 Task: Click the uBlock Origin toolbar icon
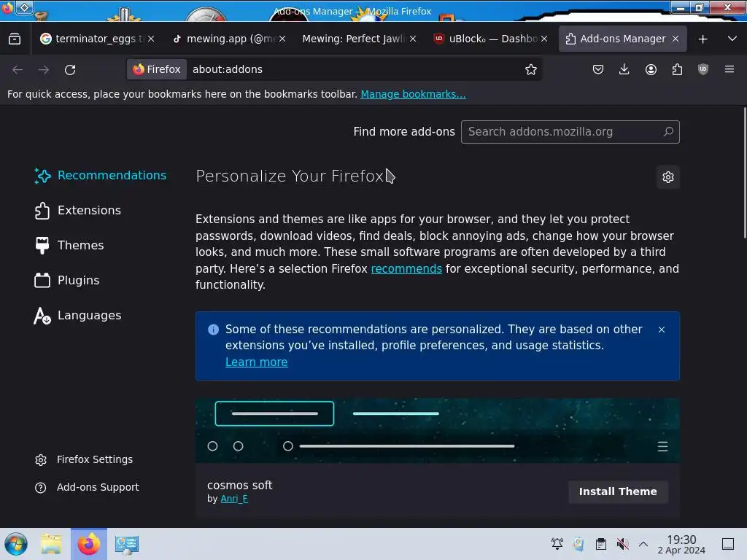(703, 69)
